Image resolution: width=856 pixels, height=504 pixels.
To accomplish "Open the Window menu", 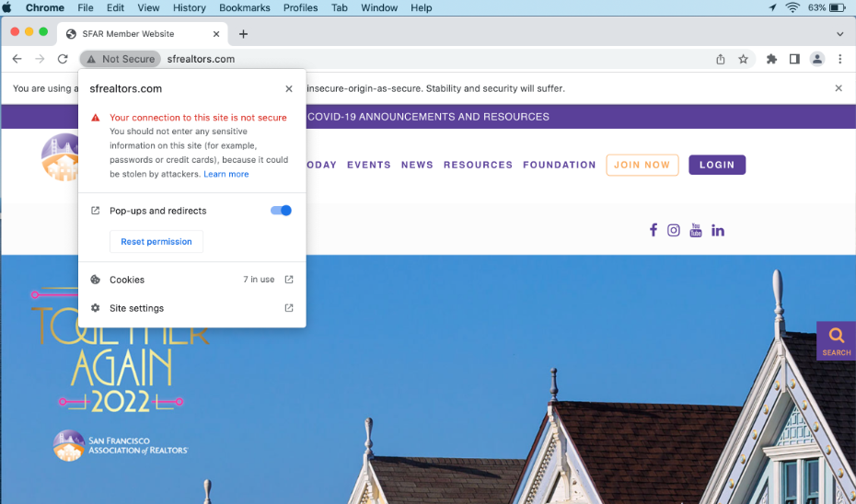I will pyautogui.click(x=379, y=7).
